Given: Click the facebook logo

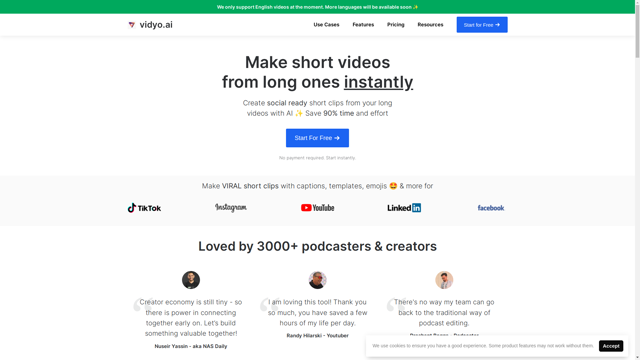Looking at the screenshot, I should (491, 208).
